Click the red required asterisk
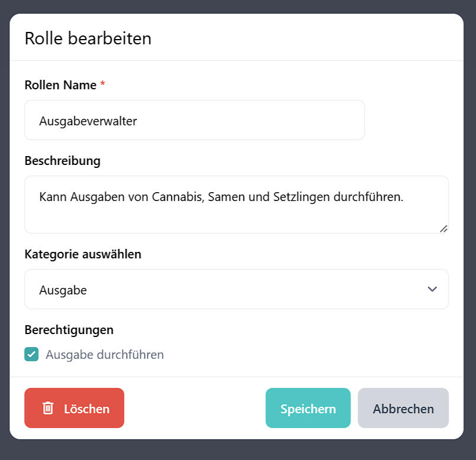 pos(103,85)
